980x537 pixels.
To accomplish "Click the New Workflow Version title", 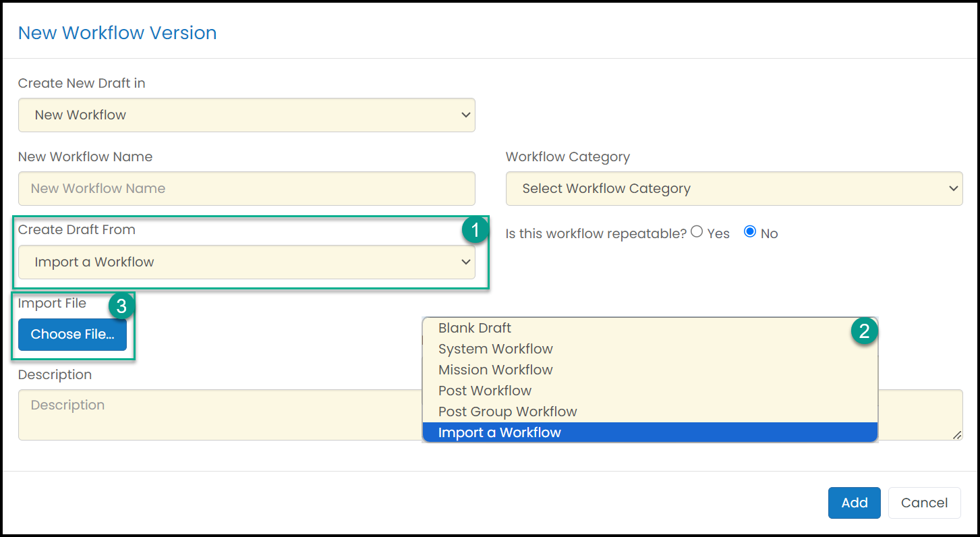I will 117,33.
